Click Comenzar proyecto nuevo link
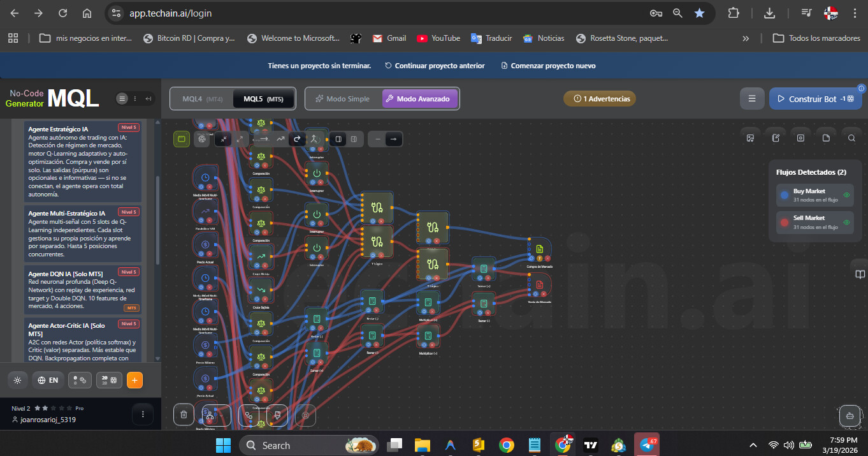The height and width of the screenshot is (456, 868). pyautogui.click(x=548, y=66)
